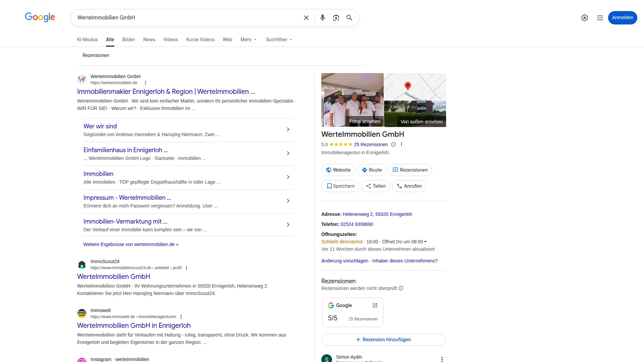Expand the opening hours dropdown arrow
The image size is (644, 362).
[x=425, y=242]
